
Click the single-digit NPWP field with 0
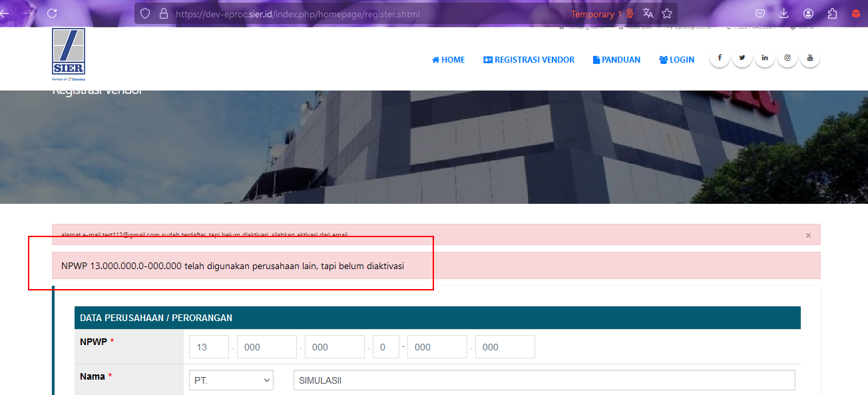386,347
